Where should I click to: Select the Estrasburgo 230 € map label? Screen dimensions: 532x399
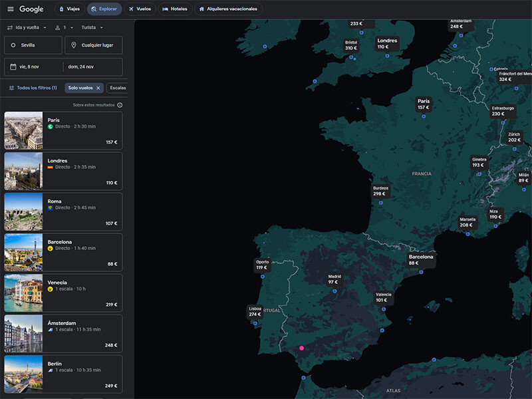[x=503, y=111]
